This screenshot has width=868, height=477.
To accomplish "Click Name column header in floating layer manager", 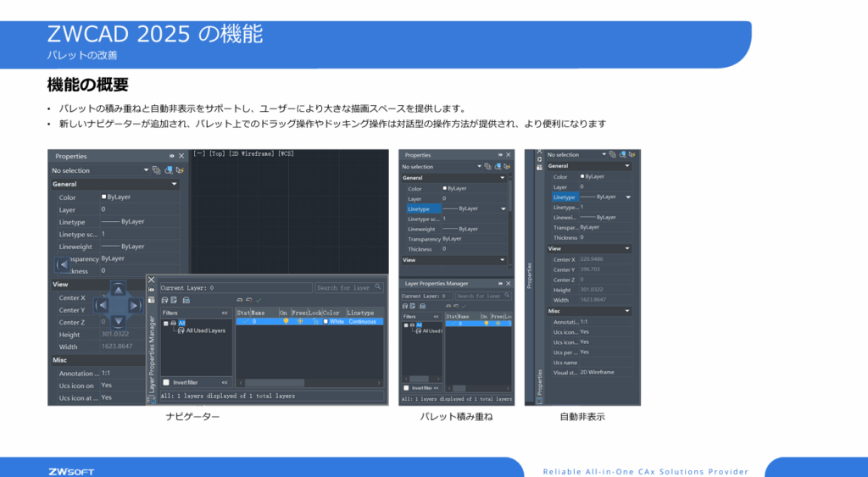I will coord(264,313).
